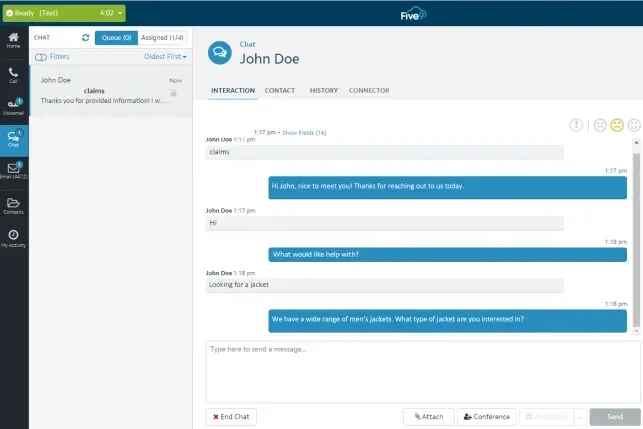Open the HISTORY tab

pyautogui.click(x=323, y=91)
